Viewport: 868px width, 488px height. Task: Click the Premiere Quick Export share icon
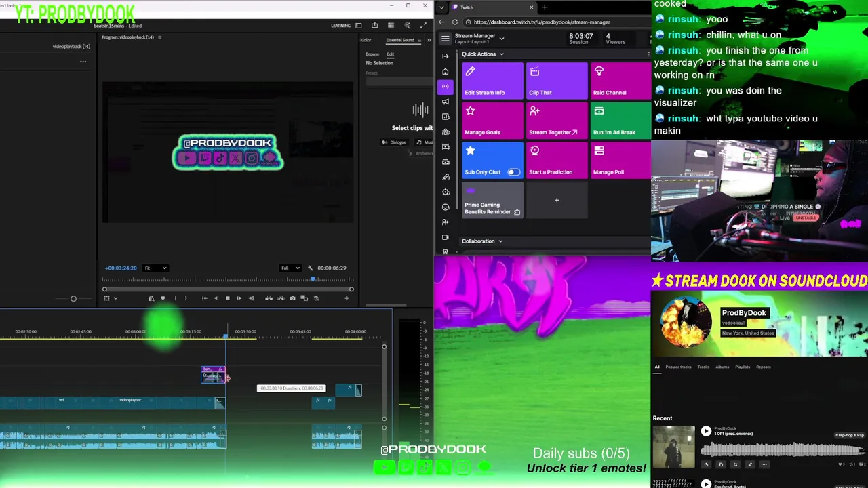click(x=374, y=26)
